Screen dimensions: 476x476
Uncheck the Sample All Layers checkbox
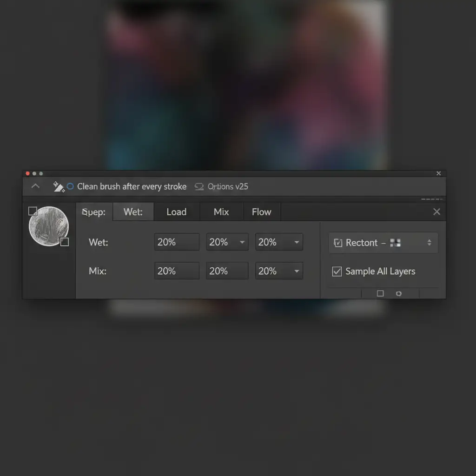click(x=337, y=271)
